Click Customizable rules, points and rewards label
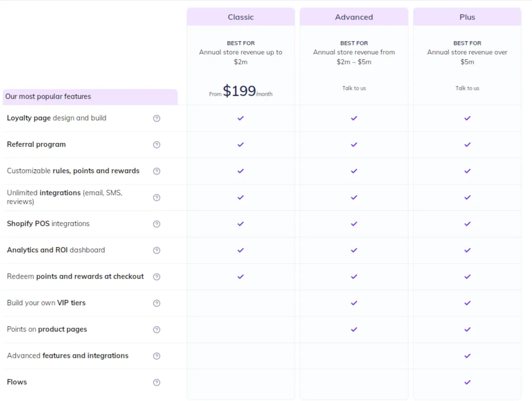Screen dimensions: 532x401 point(73,171)
